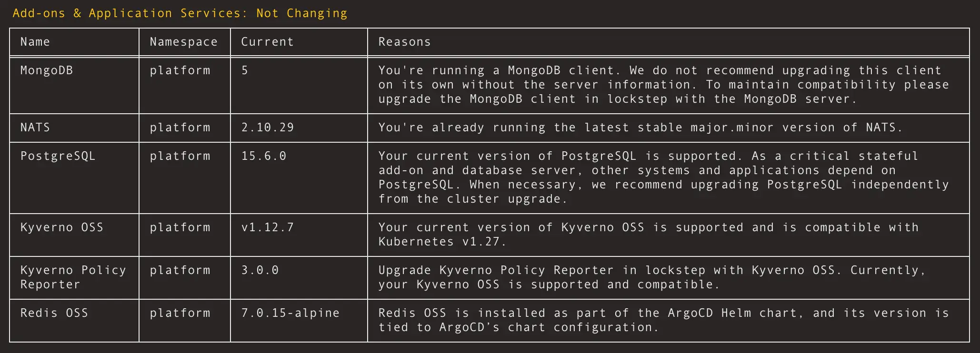Image resolution: width=980 pixels, height=353 pixels.
Task: Select the Redis version '7.0.15-alpine'
Action: [x=290, y=313]
